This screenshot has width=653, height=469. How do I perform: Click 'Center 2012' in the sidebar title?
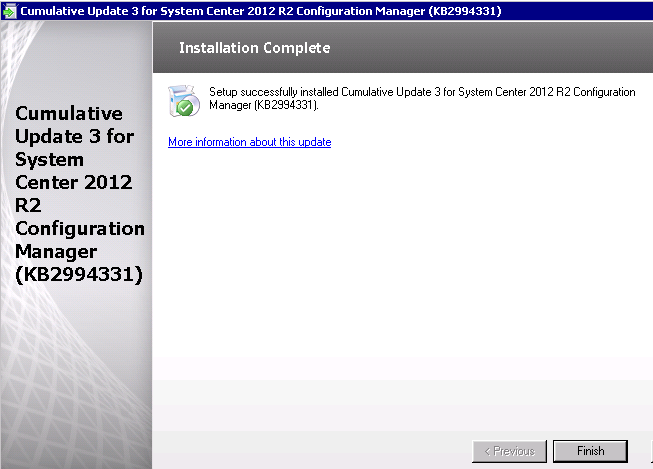74,183
